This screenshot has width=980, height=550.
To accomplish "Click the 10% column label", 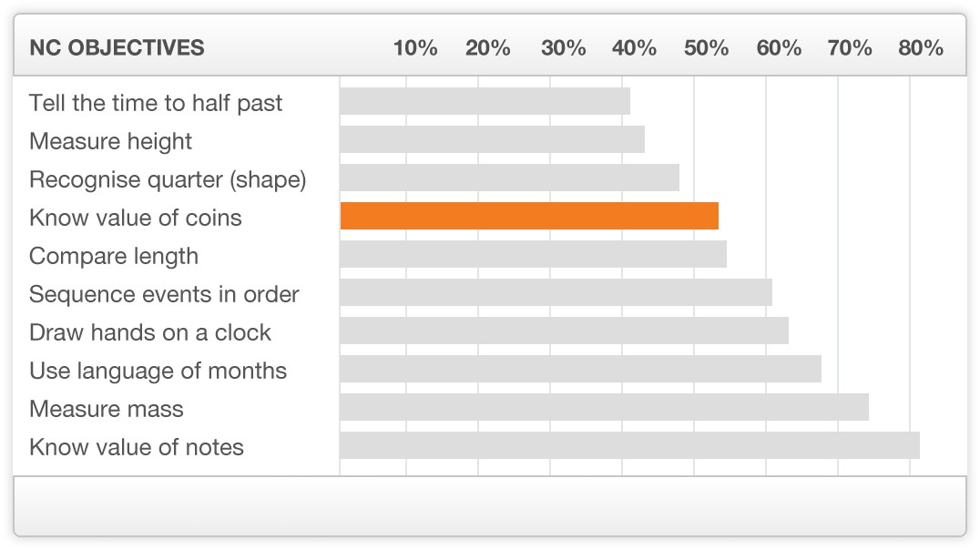I will [415, 47].
